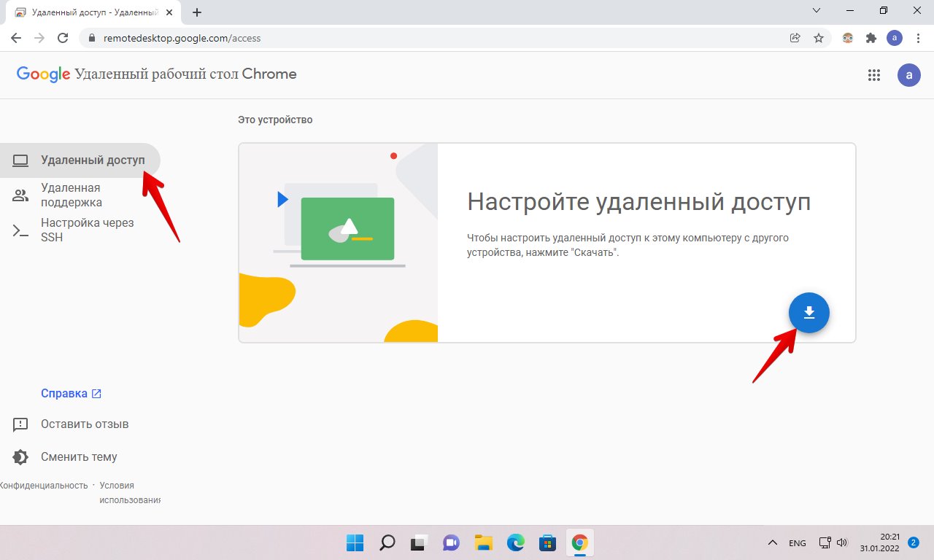934x560 pixels.
Task: Open the notification count badge
Action: 913,542
